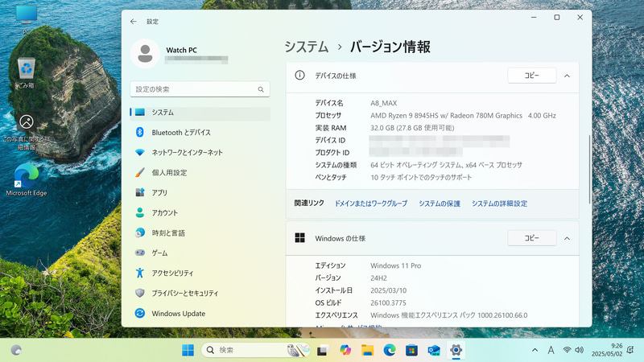Open notifications bell icon
This screenshot has width=644, height=362.
pyautogui.click(x=630, y=350)
